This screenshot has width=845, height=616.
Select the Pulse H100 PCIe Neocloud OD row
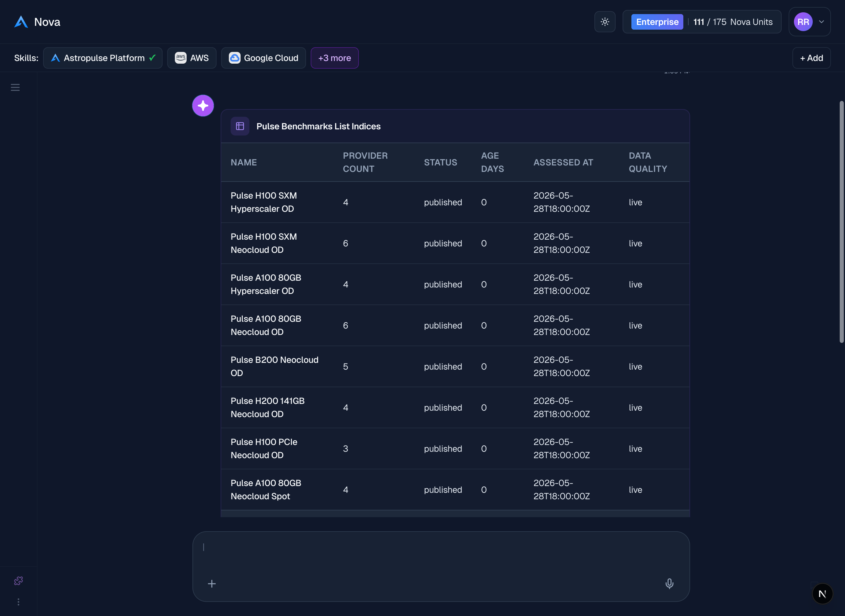pyautogui.click(x=455, y=448)
